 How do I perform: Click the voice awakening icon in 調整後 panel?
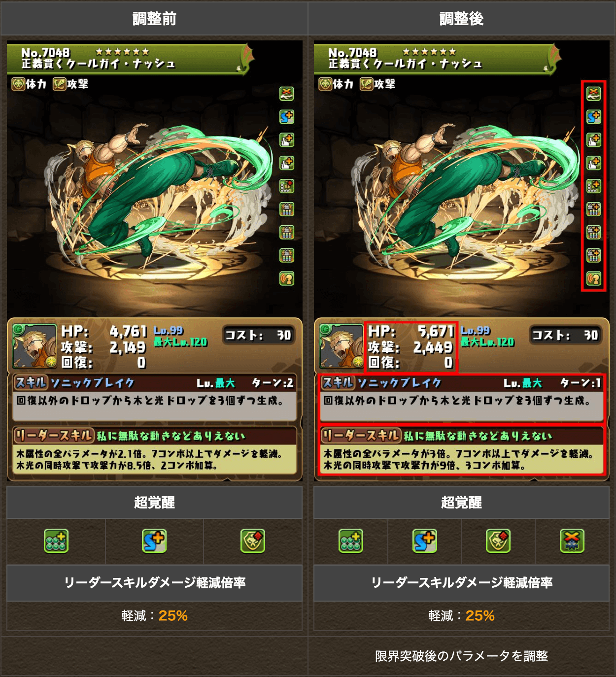593,279
